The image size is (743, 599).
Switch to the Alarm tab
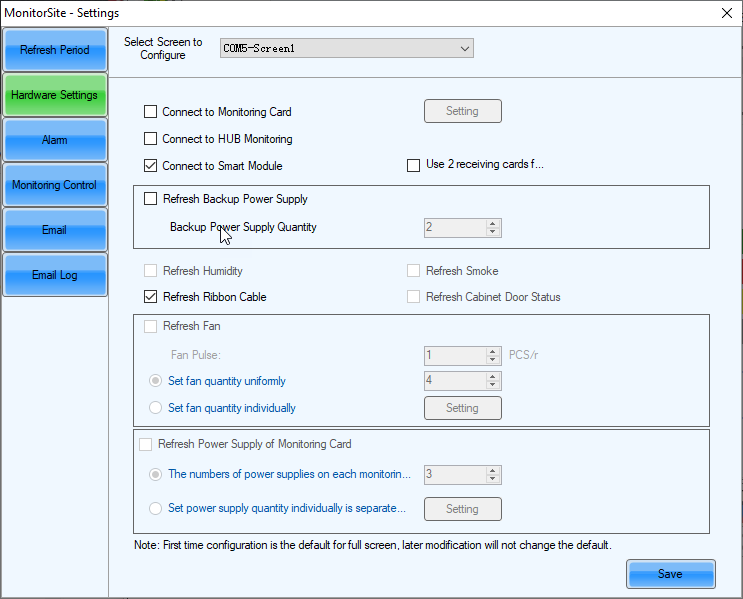pos(55,140)
